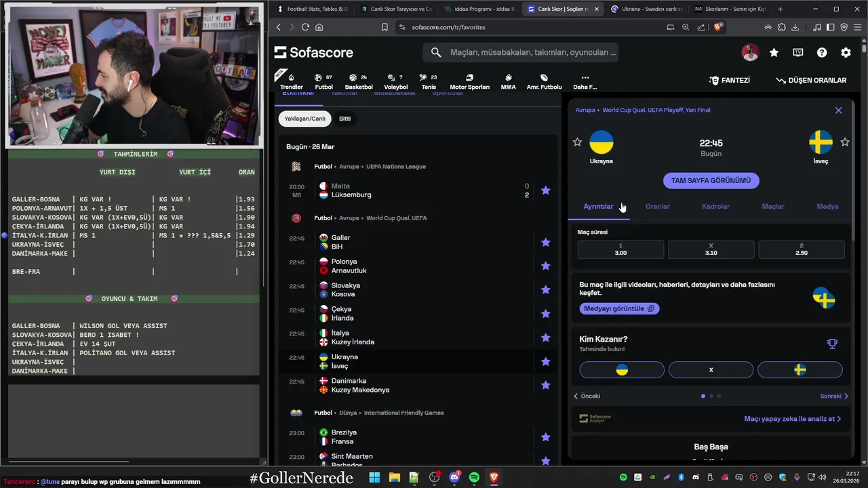Click the Sofascore search field
This screenshot has width=868, height=488.
[x=520, y=52]
